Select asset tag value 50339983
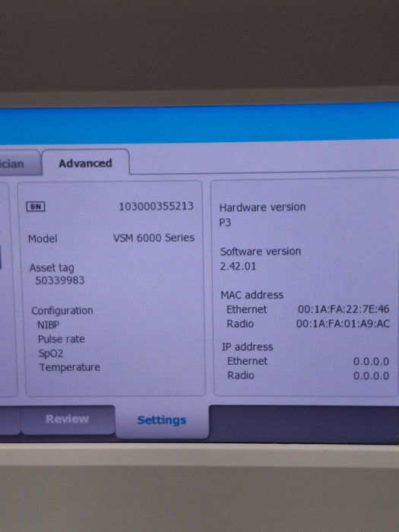This screenshot has width=399, height=532. point(60,280)
